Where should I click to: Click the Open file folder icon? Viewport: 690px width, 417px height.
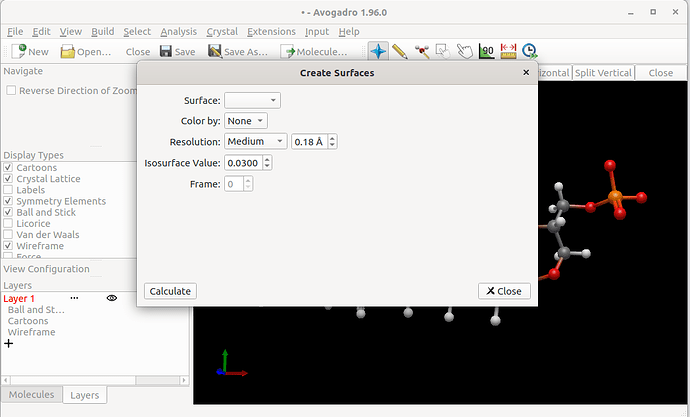click(67, 51)
